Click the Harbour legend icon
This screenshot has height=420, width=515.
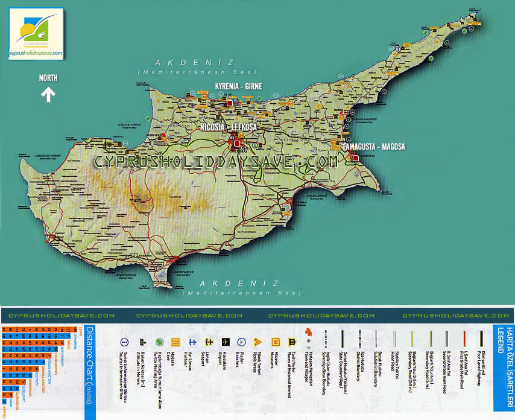tap(192, 342)
